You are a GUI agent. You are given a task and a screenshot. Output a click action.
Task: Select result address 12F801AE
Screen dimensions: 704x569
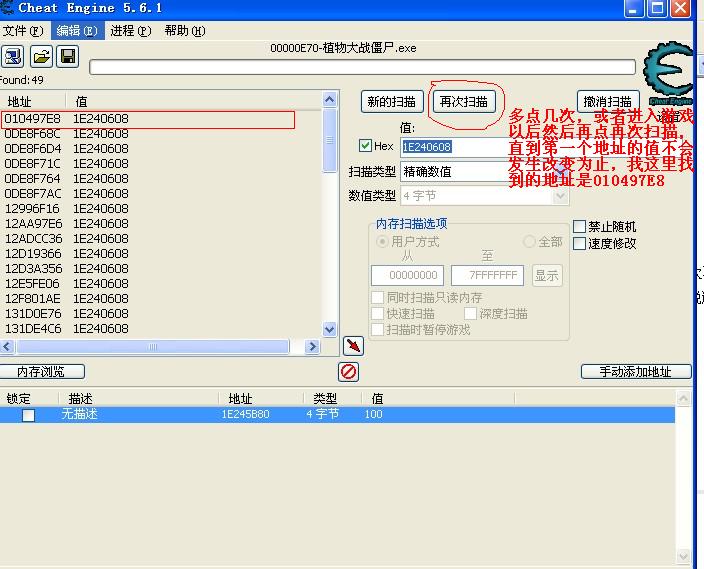coord(32,299)
